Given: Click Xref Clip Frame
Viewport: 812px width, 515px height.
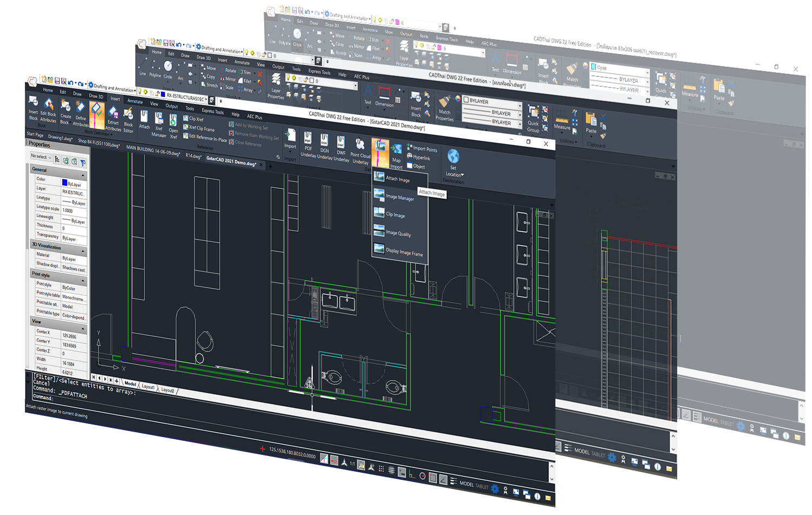Looking at the screenshot, I should pyautogui.click(x=199, y=128).
